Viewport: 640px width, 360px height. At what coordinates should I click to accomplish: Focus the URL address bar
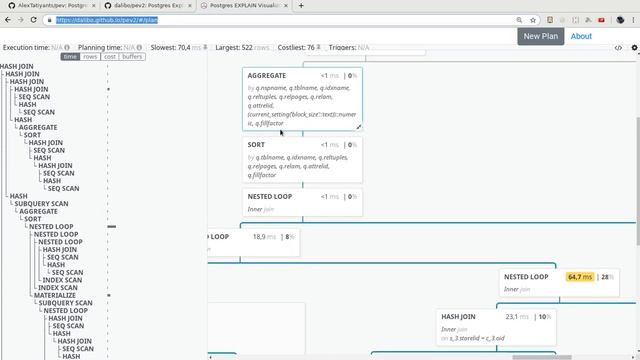[282, 20]
